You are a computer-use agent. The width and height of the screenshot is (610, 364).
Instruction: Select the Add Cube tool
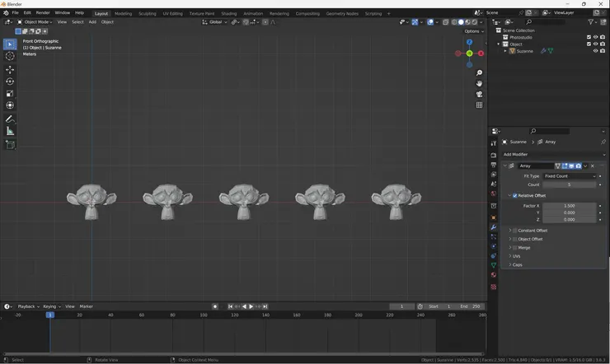pyautogui.click(x=10, y=145)
